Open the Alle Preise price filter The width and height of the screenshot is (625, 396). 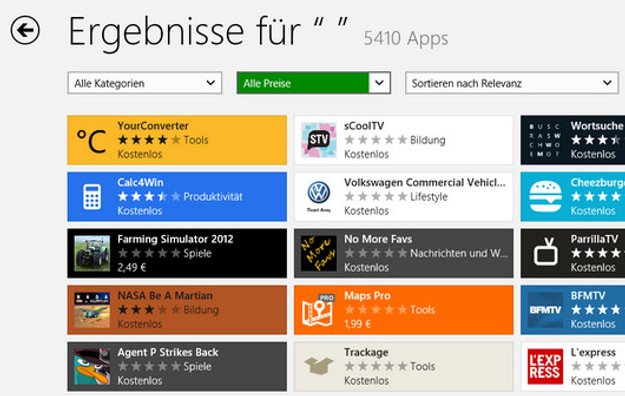[313, 83]
